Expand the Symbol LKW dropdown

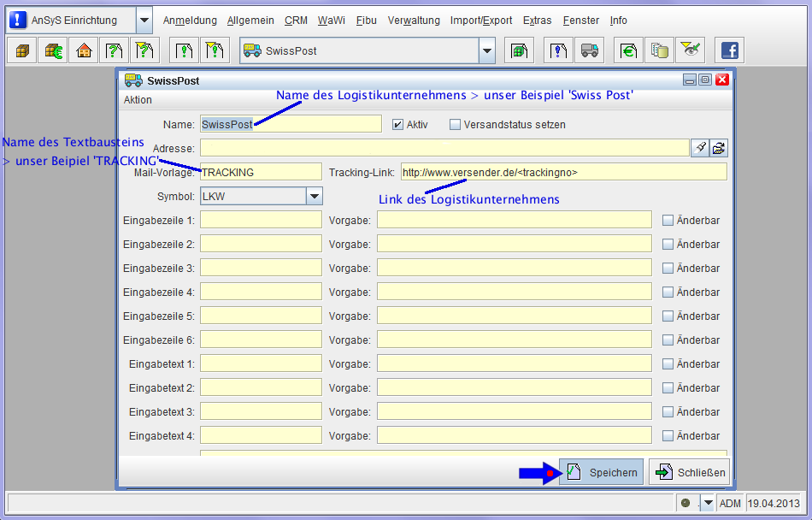pos(314,197)
